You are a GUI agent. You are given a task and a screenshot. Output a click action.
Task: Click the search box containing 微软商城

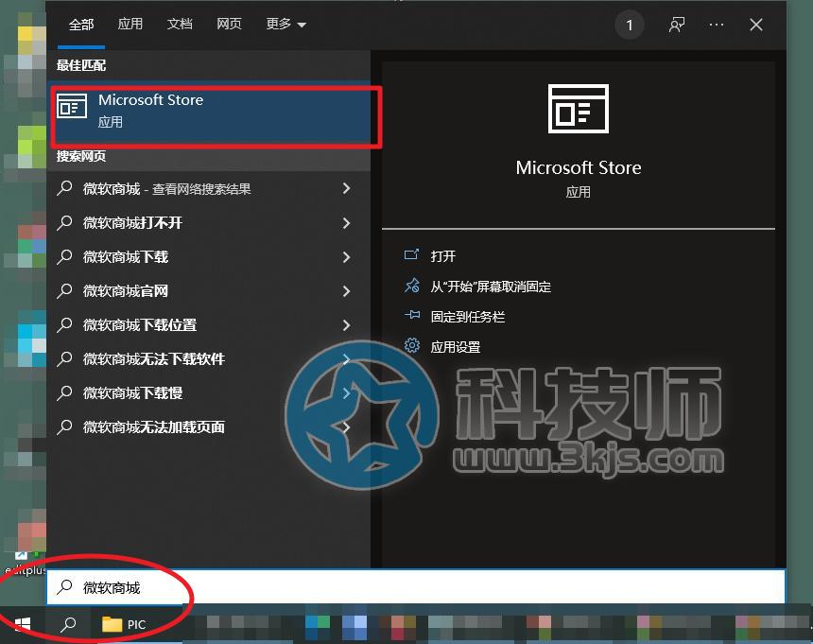(x=416, y=587)
